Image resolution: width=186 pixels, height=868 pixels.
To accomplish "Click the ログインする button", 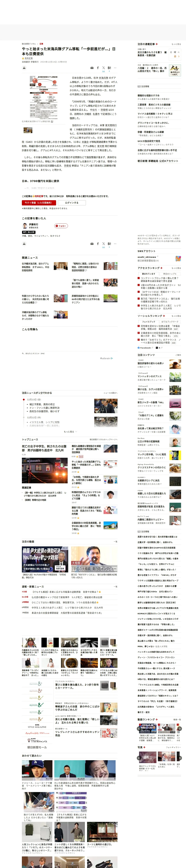I will [72, 203].
